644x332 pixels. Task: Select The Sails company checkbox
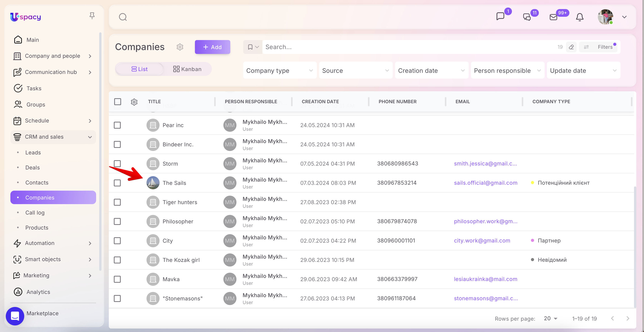(x=117, y=183)
